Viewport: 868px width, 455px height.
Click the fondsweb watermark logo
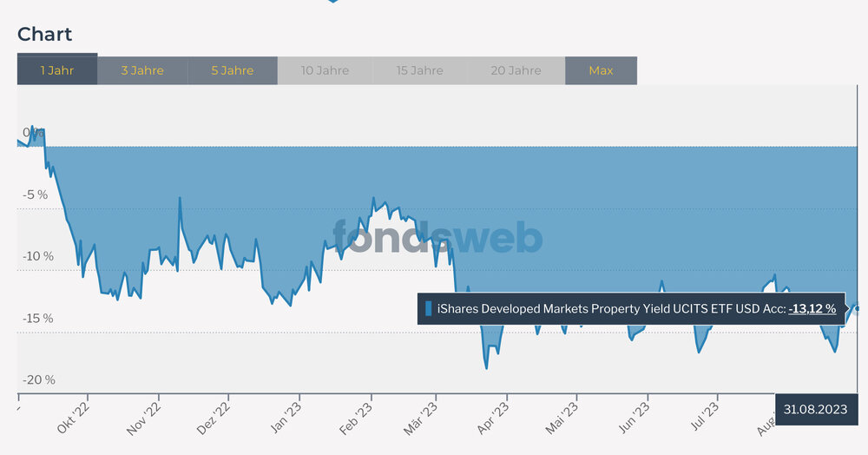(x=437, y=237)
